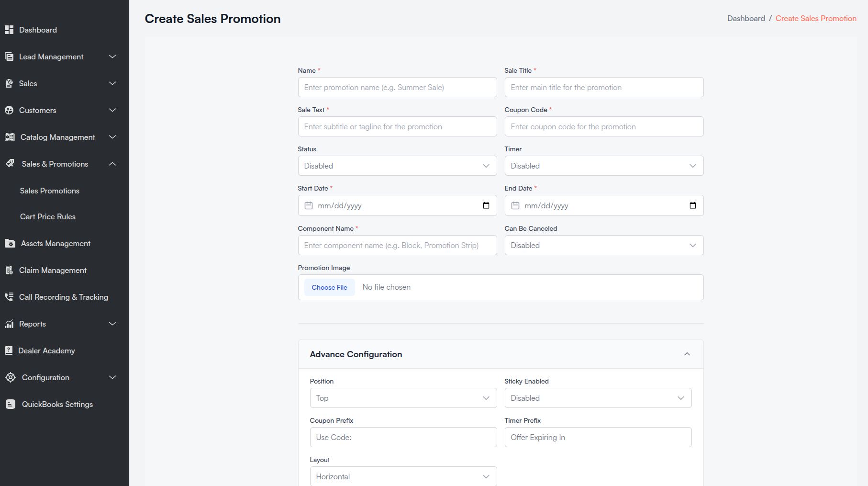
Task: Open the Position dropdown showing Top
Action: pyautogui.click(x=403, y=398)
